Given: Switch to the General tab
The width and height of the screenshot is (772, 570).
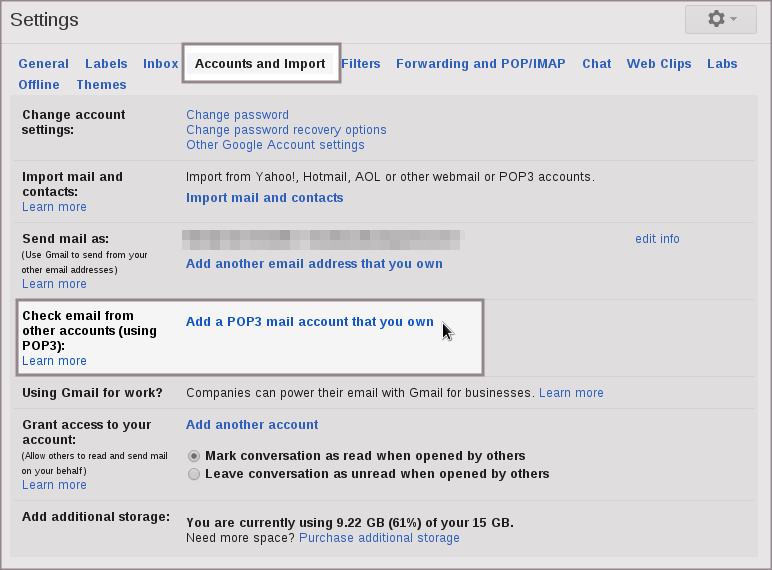Looking at the screenshot, I should 44,64.
